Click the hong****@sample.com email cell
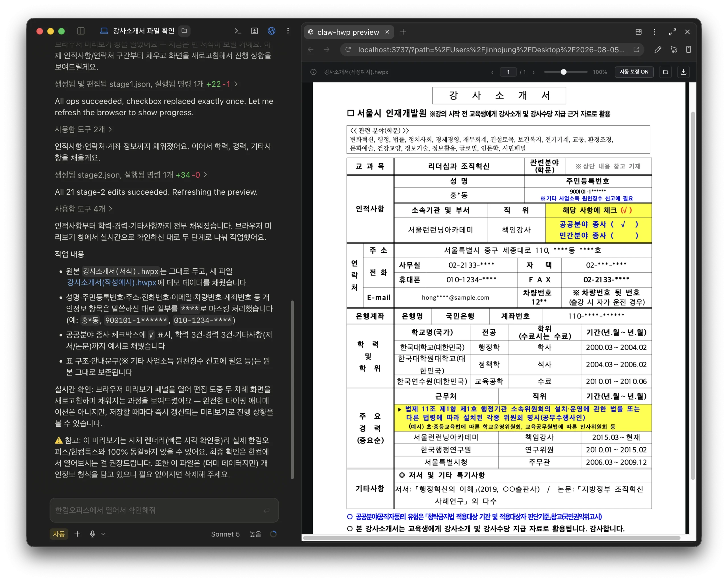728x582 pixels. (456, 297)
